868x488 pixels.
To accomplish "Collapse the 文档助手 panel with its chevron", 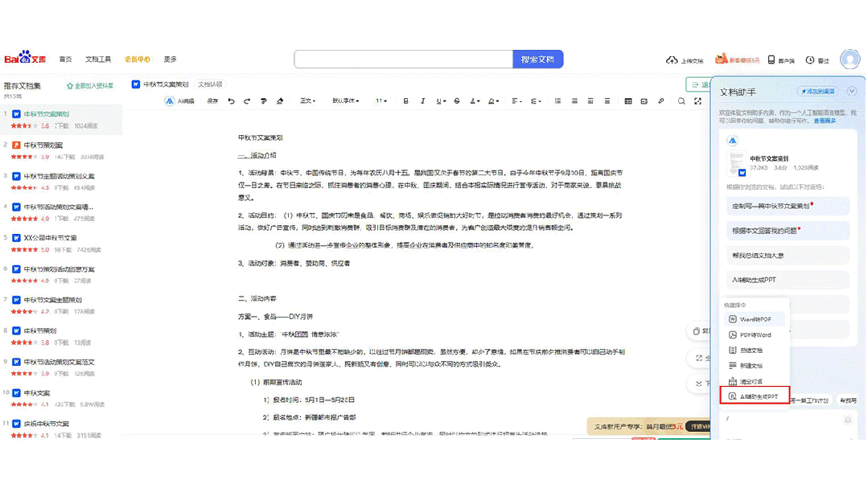I will pos(852,90).
